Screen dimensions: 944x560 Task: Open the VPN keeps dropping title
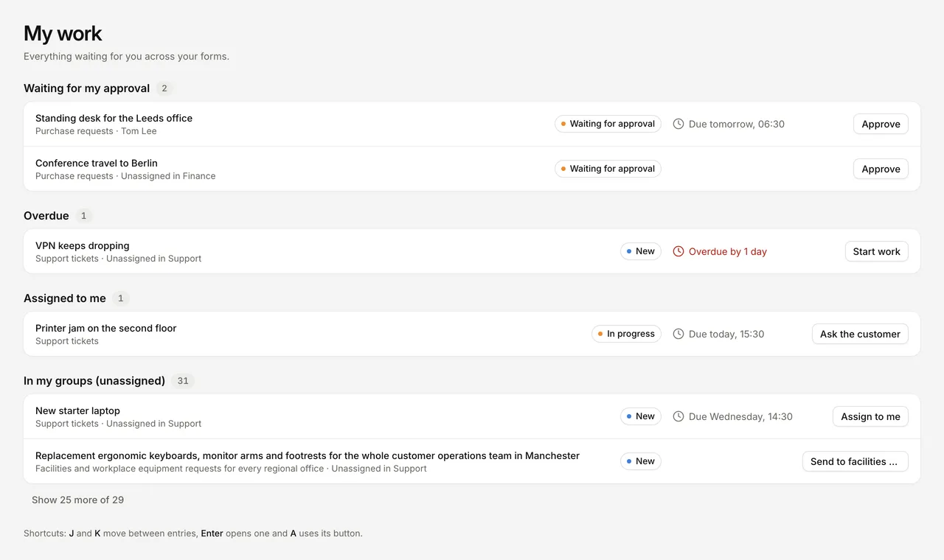click(x=83, y=245)
